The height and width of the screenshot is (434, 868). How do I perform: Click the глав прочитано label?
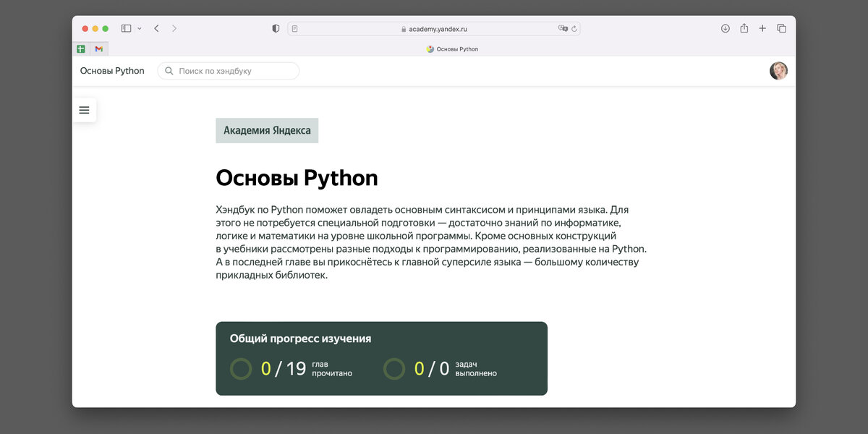(x=332, y=369)
